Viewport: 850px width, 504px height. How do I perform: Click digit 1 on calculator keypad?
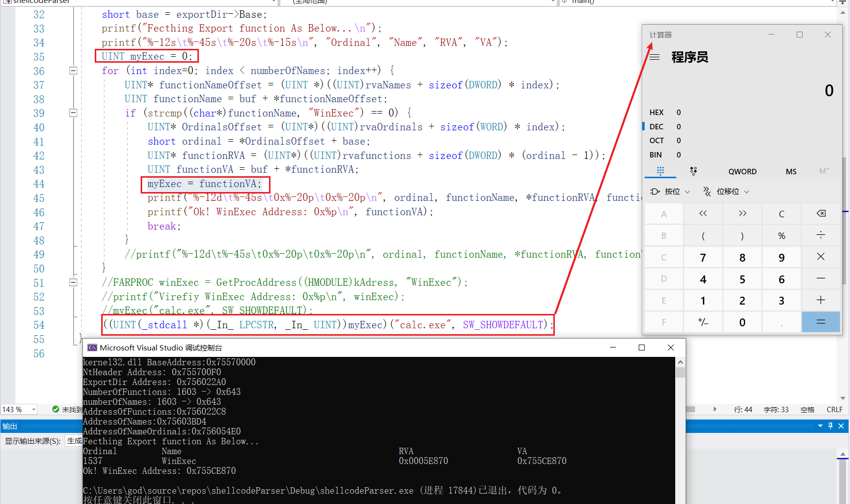tap(703, 300)
